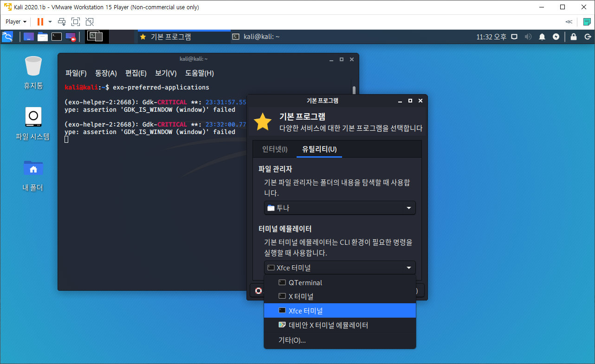The height and width of the screenshot is (364, 595).
Task: Switch to the first workspace in pager
Action: click(97, 37)
